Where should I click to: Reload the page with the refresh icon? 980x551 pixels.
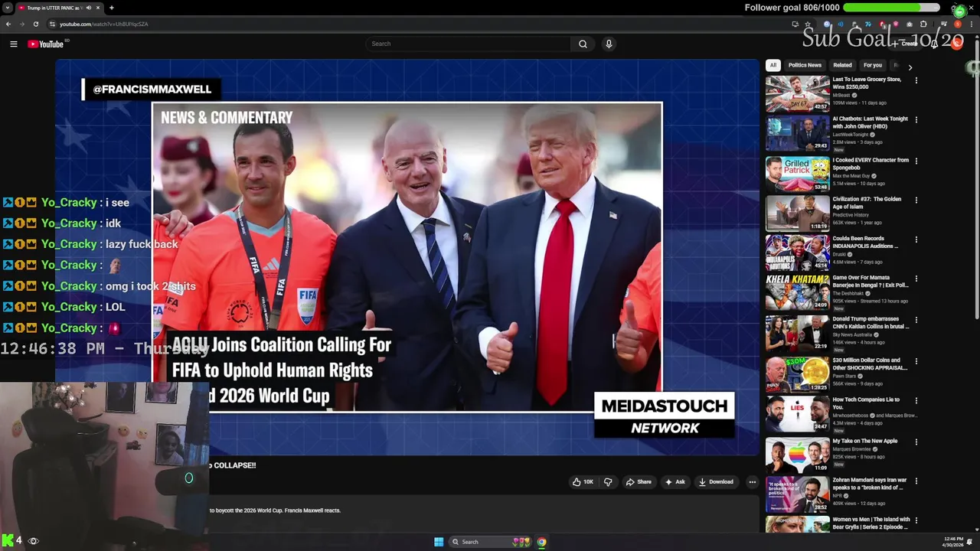35,24
